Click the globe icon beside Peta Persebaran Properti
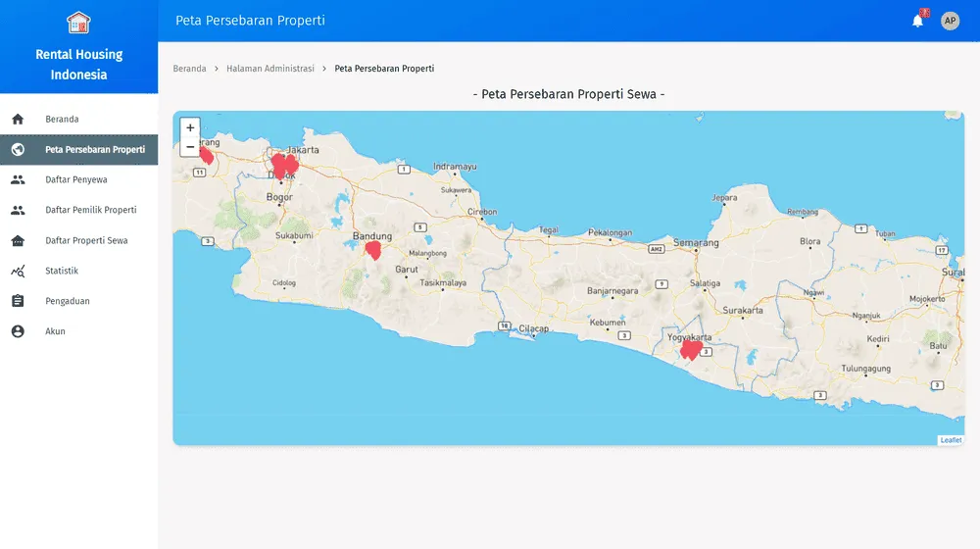Image resolution: width=980 pixels, height=549 pixels. pyautogui.click(x=18, y=149)
